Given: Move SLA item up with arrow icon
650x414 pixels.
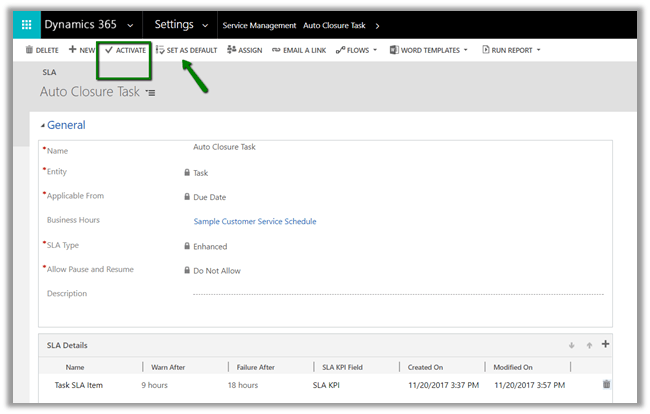Looking at the screenshot, I should pos(589,346).
